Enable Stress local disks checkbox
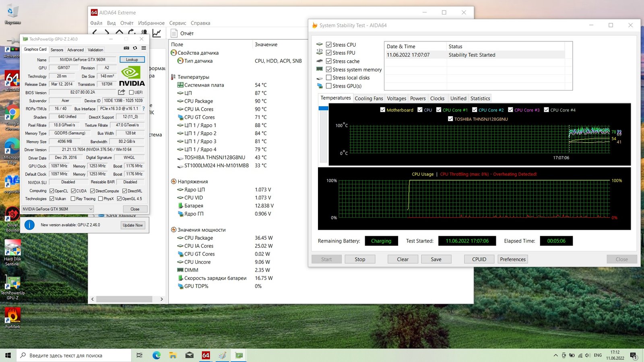The width and height of the screenshot is (644, 362). (x=329, y=78)
